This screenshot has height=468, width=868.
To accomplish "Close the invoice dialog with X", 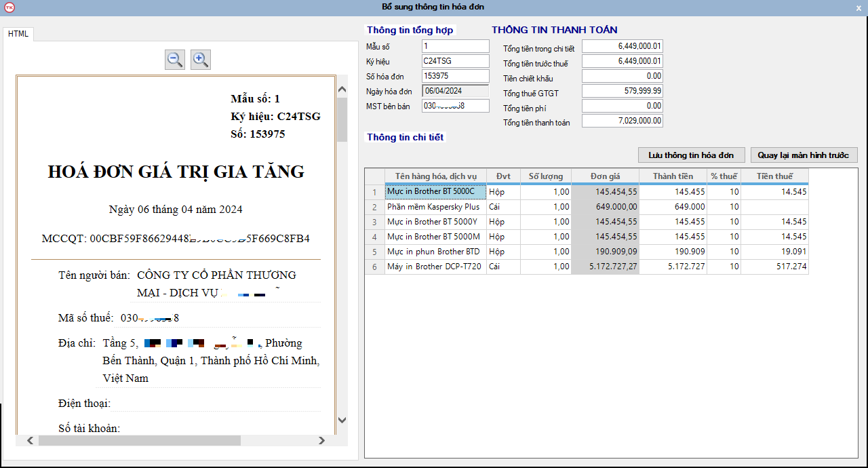I will [x=859, y=8].
